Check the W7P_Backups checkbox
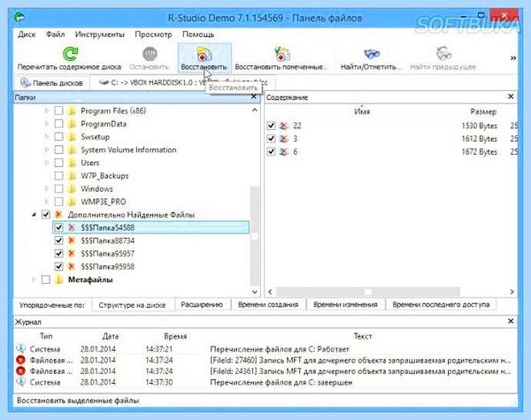Screen dimensions: 531x420 58,176
